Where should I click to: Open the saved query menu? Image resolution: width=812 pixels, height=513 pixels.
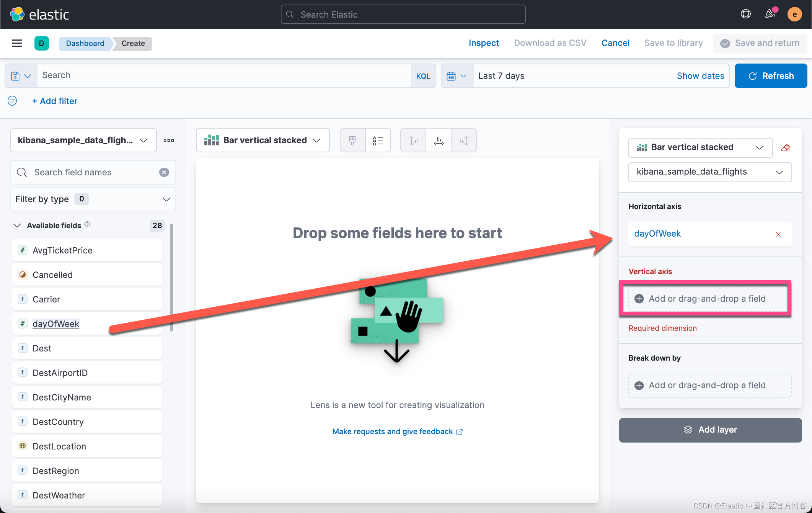21,76
